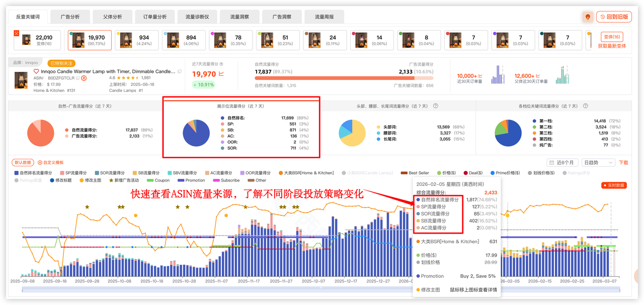Viewport: 644px width, 305px height.
Task: Click the 下载 download link
Action: [623, 163]
